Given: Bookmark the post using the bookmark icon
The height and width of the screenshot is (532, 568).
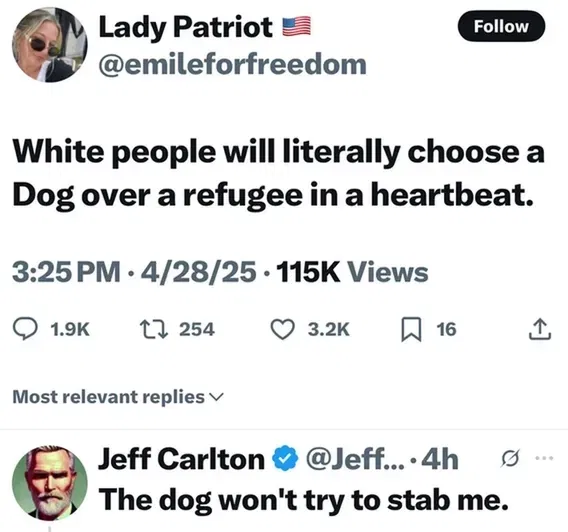Looking at the screenshot, I should coord(412,329).
